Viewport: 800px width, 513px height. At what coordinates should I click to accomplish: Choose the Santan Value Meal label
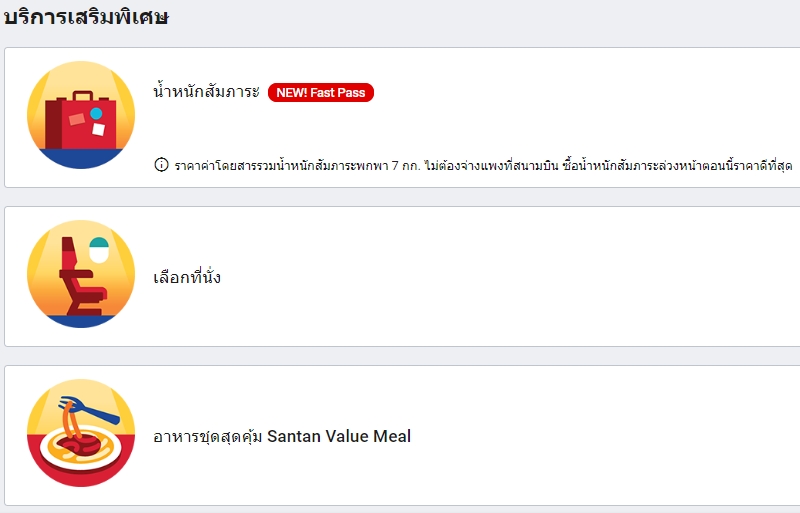pos(282,436)
